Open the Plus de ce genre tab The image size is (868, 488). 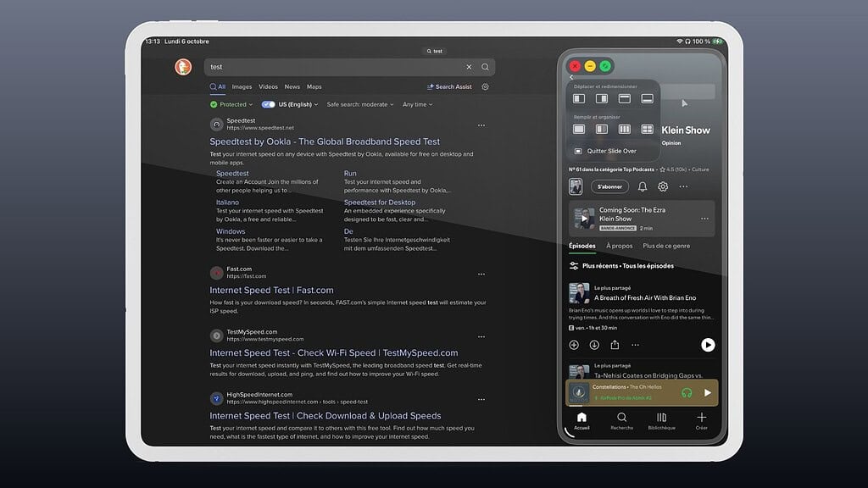click(666, 247)
